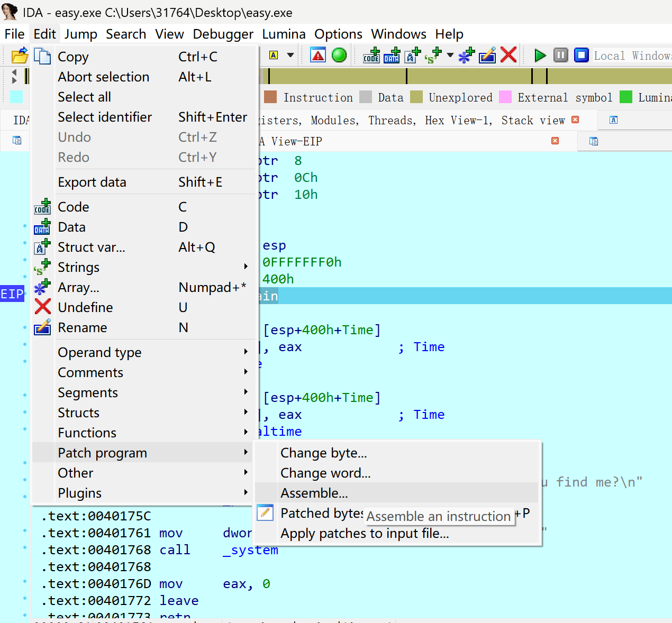Expand the Structs submenu
Viewport: 672px width, 623px height.
(143, 413)
